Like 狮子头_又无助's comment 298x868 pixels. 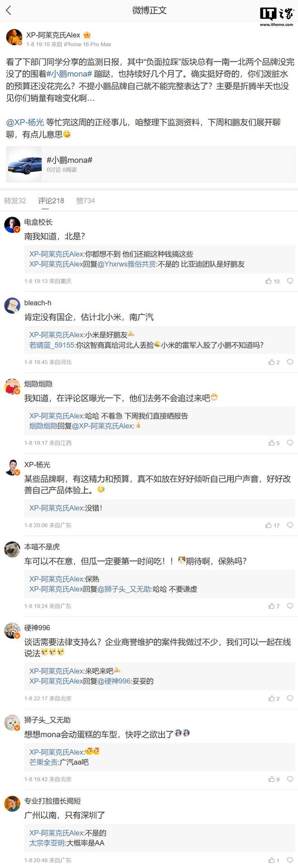[x=271, y=779]
